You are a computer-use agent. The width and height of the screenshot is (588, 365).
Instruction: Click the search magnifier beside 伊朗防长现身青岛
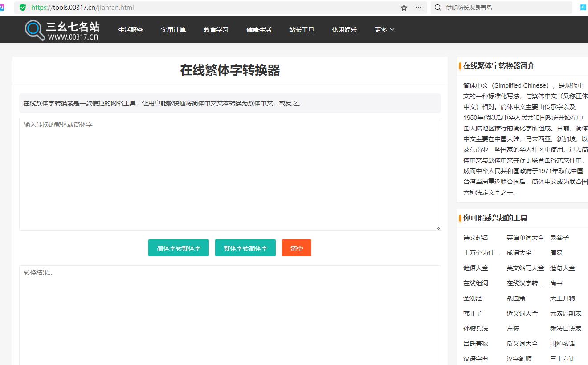[437, 8]
